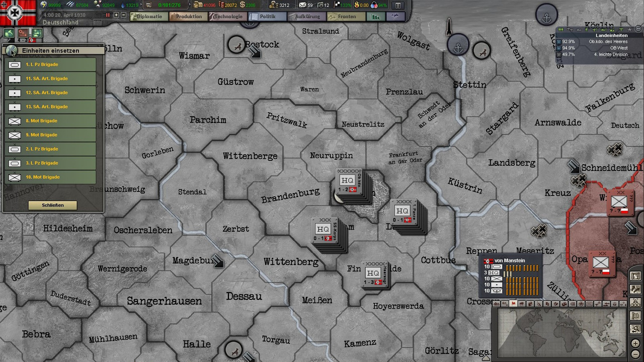Select 8. Mot Brigade entry
This screenshot has height=362, width=644.
[50, 121]
